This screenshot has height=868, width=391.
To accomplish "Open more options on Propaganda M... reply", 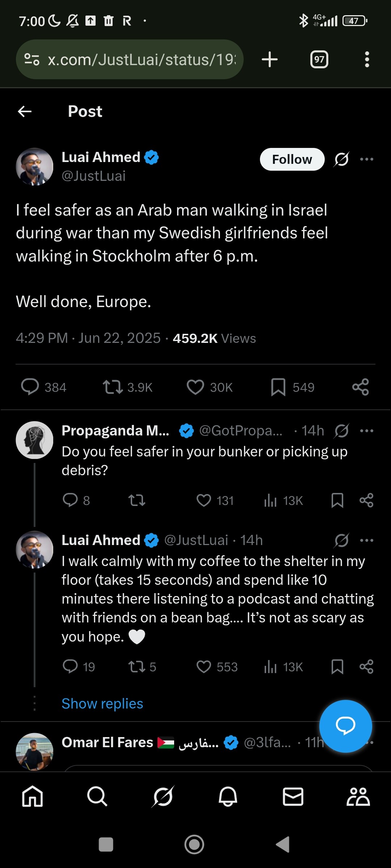I will coord(367,431).
